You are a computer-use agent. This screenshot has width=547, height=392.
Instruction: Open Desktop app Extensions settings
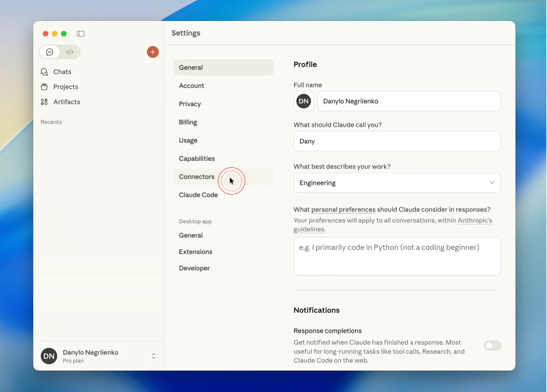tap(196, 252)
